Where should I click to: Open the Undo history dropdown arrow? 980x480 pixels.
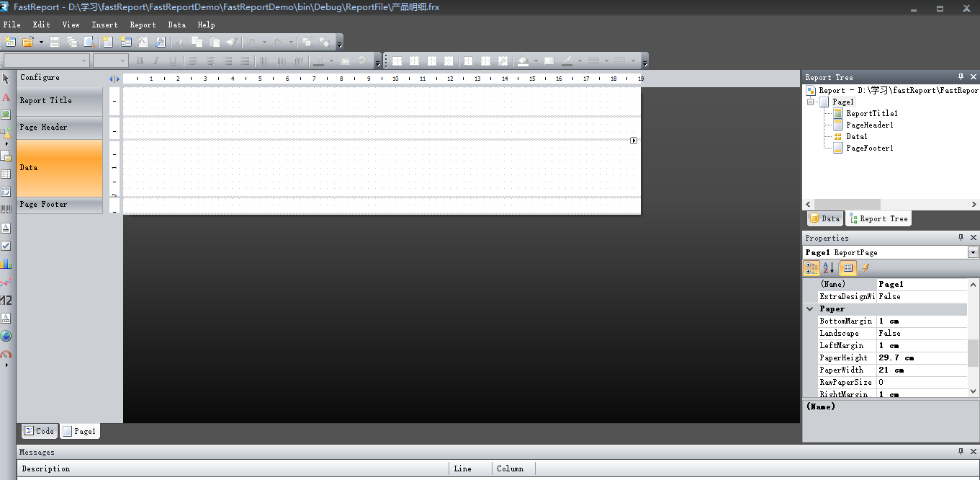265,43
